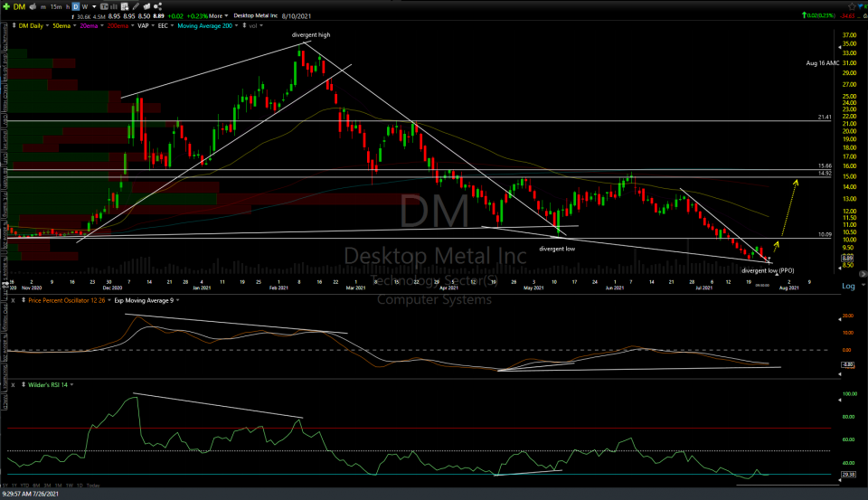868x500 pixels.
Task: Click the Desktop Metal Inc company name
Action: [x=255, y=15]
